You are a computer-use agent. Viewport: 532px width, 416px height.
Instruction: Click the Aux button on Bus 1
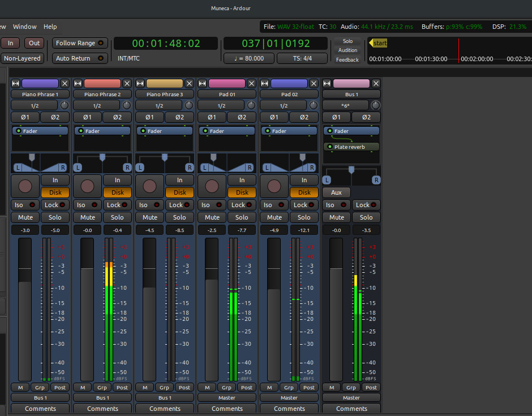point(336,192)
